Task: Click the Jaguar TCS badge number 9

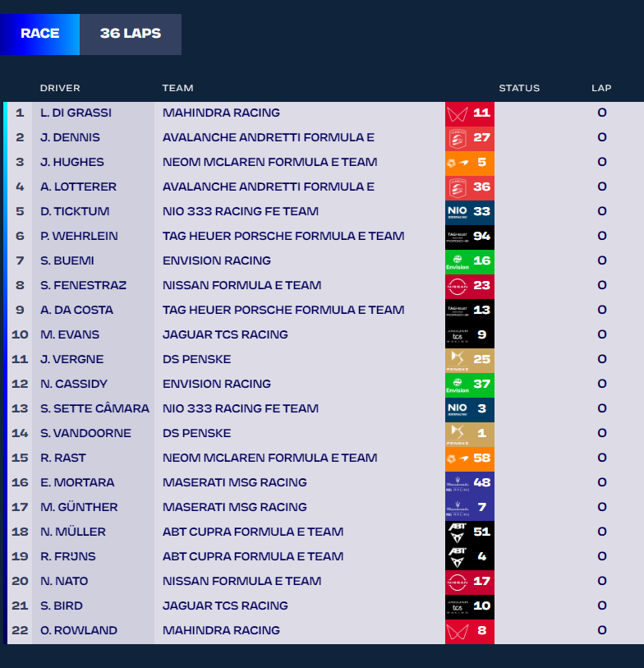Action: 470,335
